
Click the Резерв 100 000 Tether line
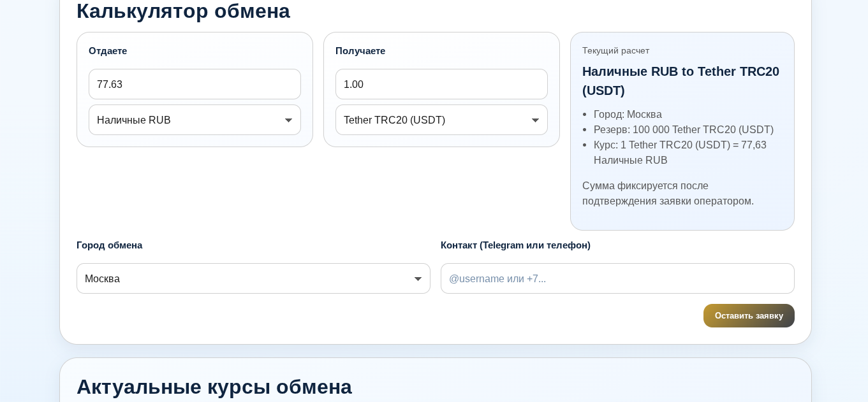tap(684, 129)
